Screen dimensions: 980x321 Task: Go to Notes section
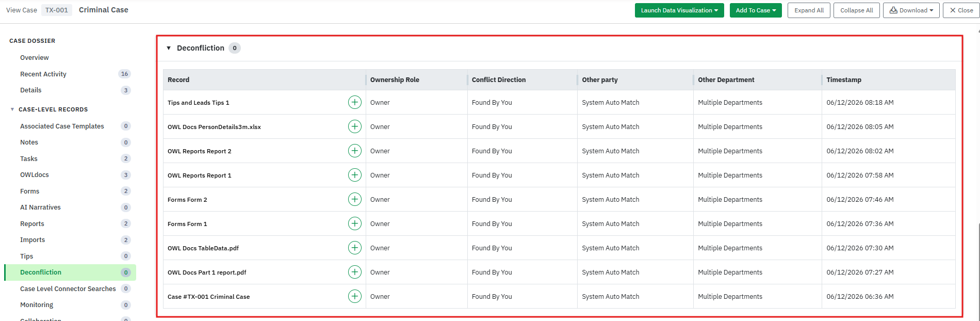[29, 142]
